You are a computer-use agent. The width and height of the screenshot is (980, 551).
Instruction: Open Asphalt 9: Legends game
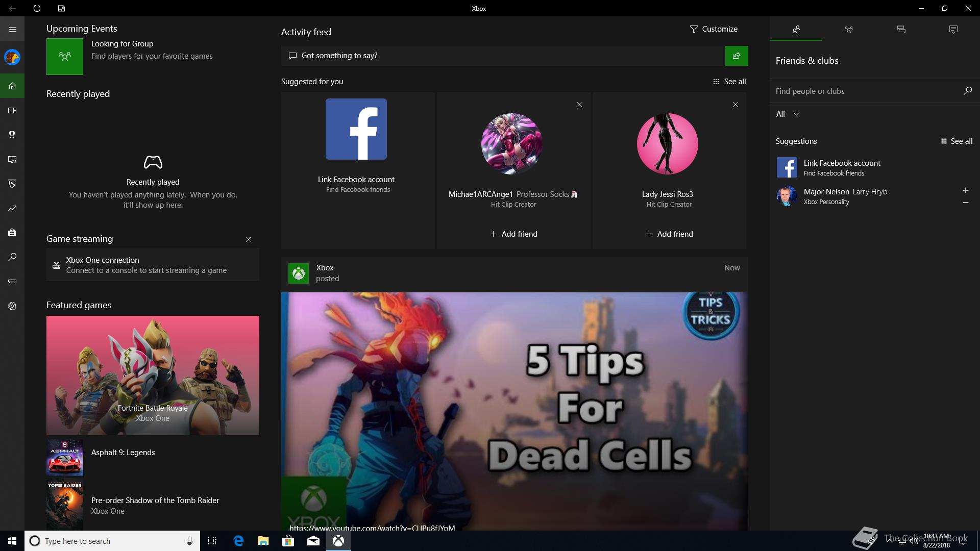point(153,458)
